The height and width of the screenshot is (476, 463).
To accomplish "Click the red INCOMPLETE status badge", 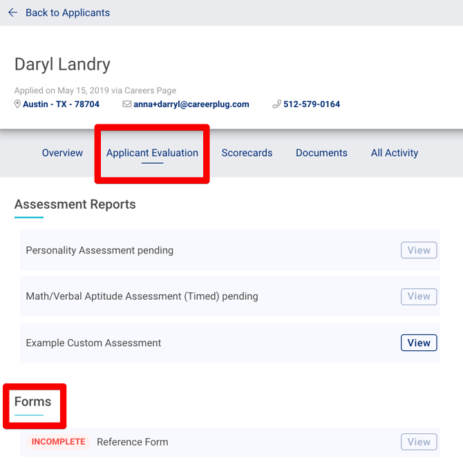I will pos(58,441).
